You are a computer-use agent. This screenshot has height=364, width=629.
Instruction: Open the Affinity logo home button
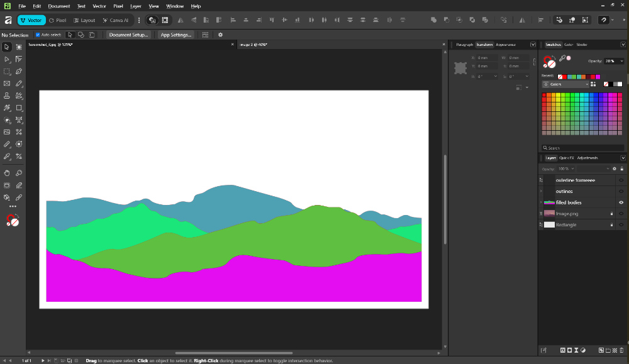8,20
